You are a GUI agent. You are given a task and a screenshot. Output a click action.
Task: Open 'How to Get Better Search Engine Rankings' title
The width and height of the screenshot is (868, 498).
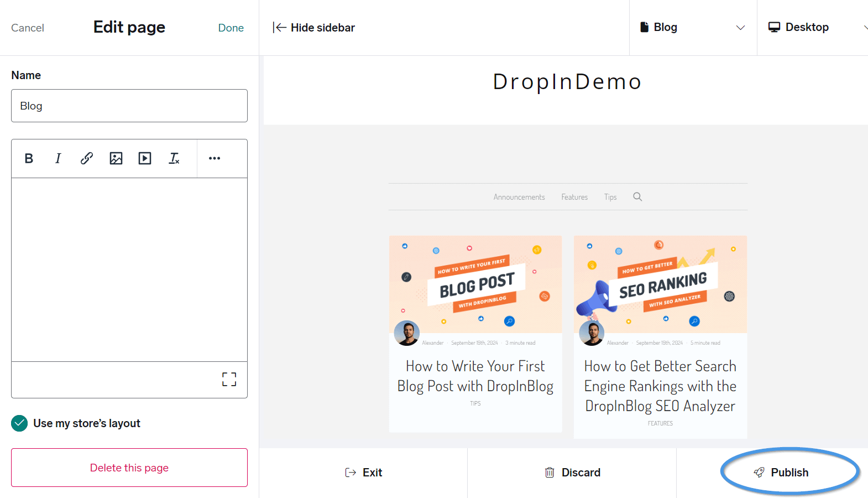pos(660,386)
